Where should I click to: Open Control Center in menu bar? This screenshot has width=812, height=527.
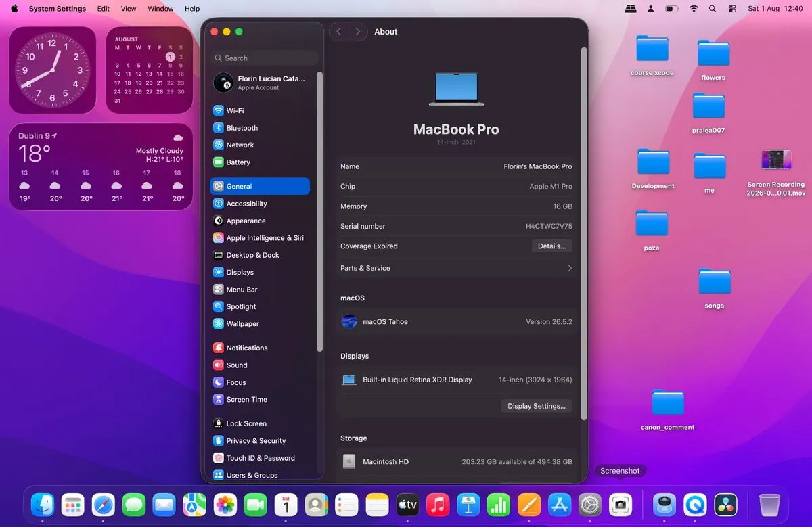732,9
